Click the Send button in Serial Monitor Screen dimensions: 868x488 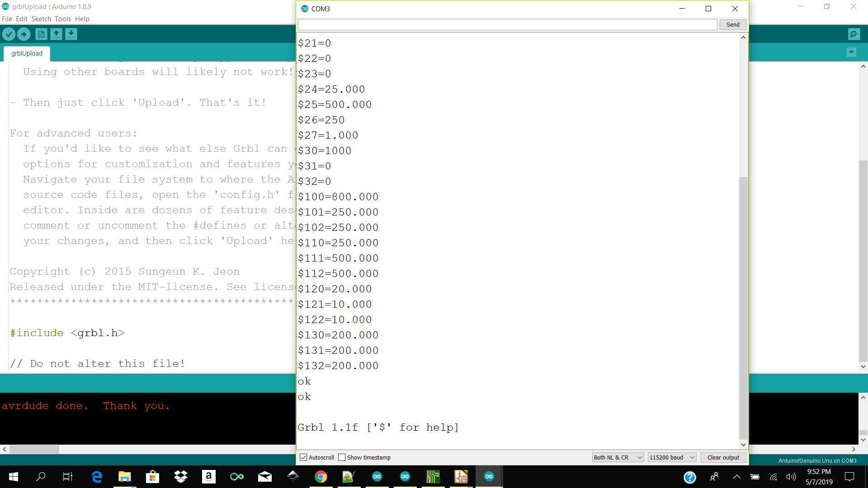click(732, 24)
